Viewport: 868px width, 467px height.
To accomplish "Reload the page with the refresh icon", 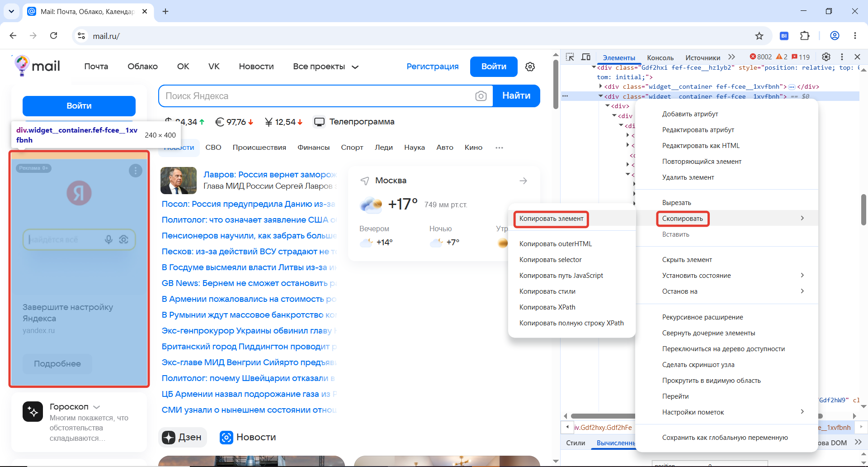I will click(x=53, y=36).
